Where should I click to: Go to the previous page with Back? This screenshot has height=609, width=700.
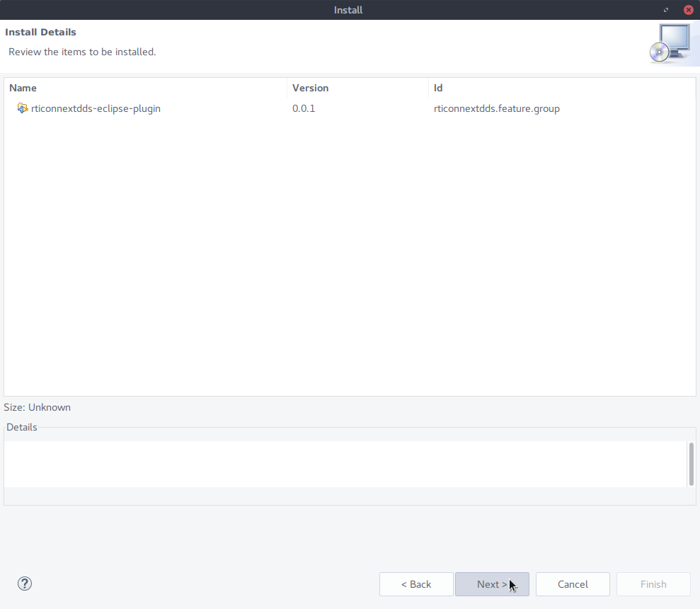pos(416,584)
